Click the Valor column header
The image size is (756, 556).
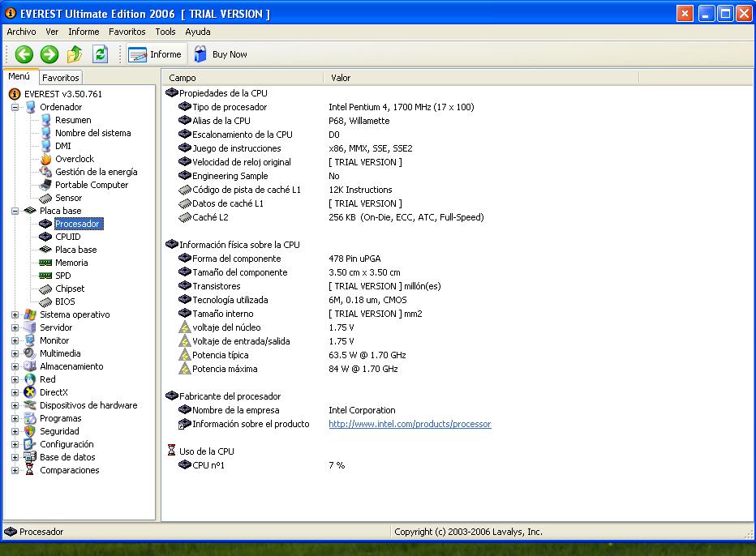click(341, 78)
